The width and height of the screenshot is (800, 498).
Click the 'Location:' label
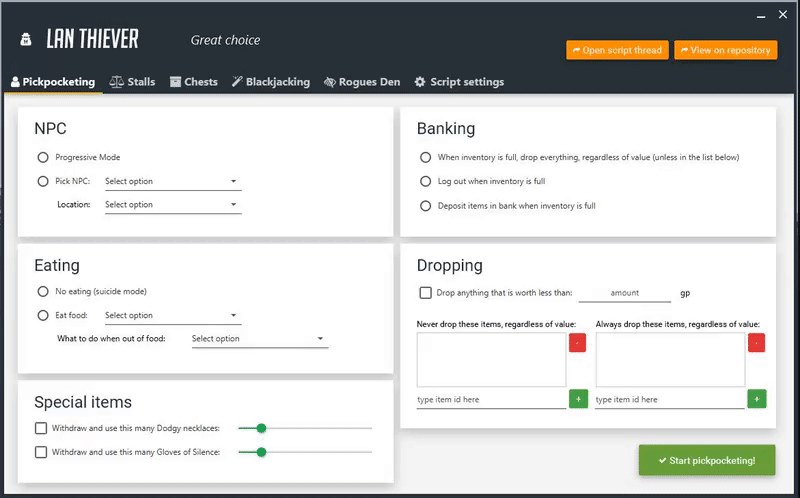(x=73, y=205)
